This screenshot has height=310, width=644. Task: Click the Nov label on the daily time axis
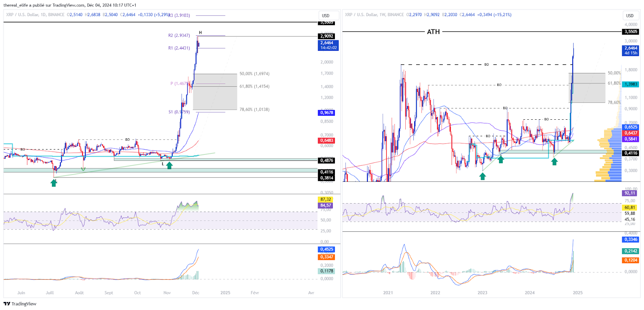[x=167, y=293]
